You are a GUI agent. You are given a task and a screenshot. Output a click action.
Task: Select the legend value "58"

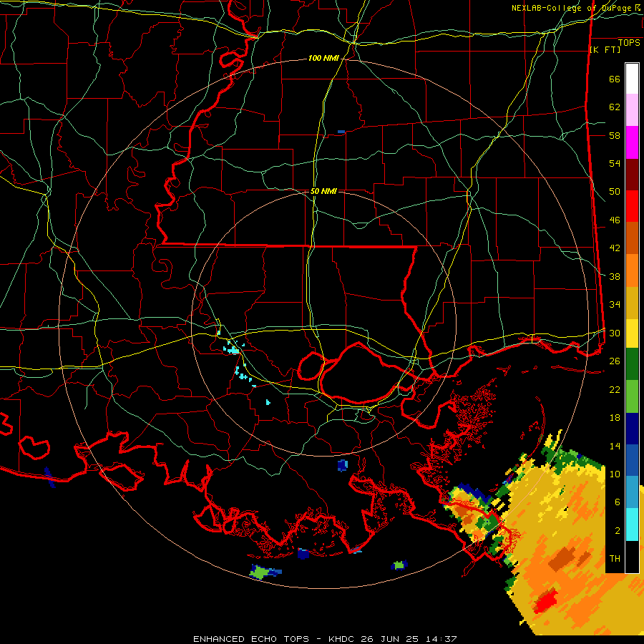pos(615,135)
